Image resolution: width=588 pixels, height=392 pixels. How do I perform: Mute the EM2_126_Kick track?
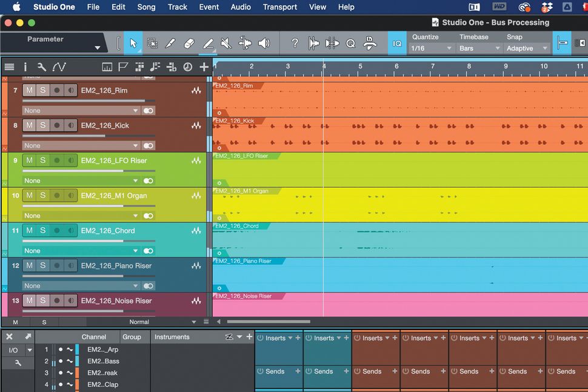[x=28, y=125]
